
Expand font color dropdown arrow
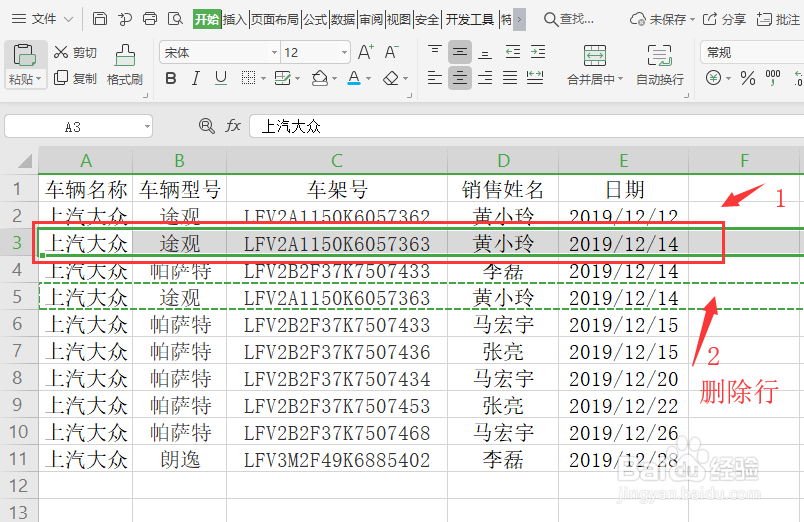click(x=368, y=78)
